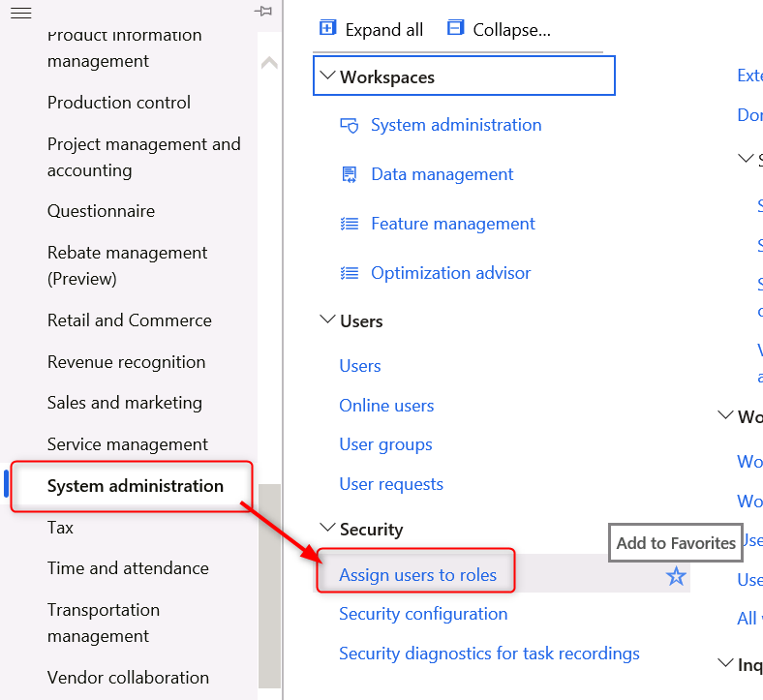Click the Expand all plus icon
The width and height of the screenshot is (763, 700).
pos(328,29)
